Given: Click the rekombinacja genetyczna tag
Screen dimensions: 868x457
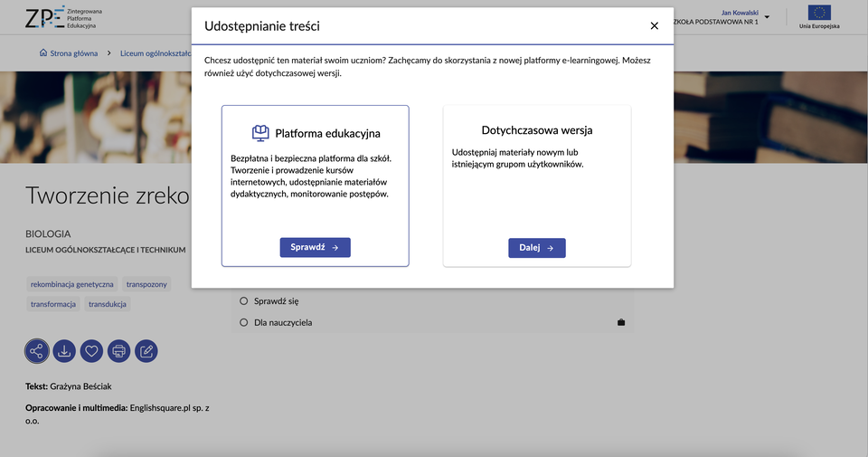Looking at the screenshot, I should (x=72, y=284).
